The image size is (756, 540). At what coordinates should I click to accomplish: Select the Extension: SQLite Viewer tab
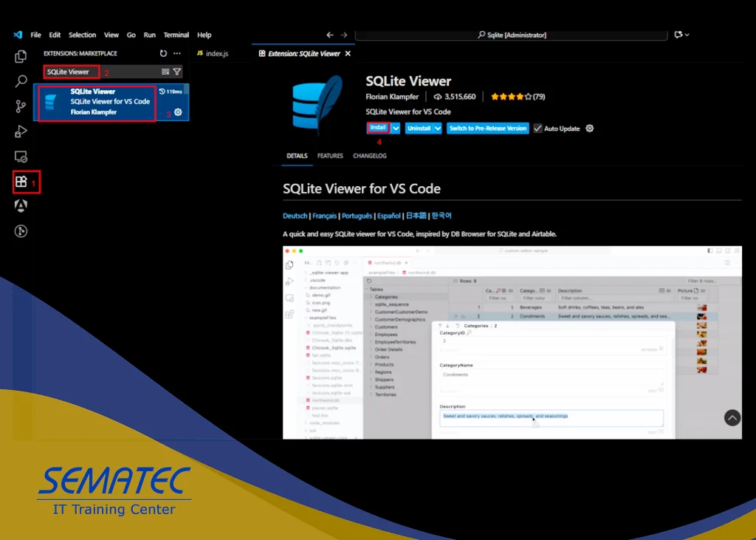coord(303,54)
